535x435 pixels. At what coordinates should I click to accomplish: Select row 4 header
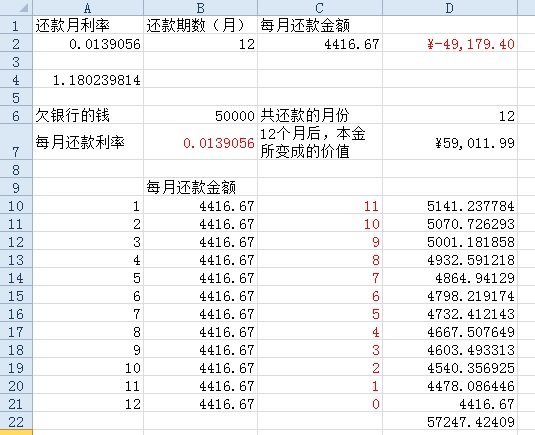[x=16, y=80]
